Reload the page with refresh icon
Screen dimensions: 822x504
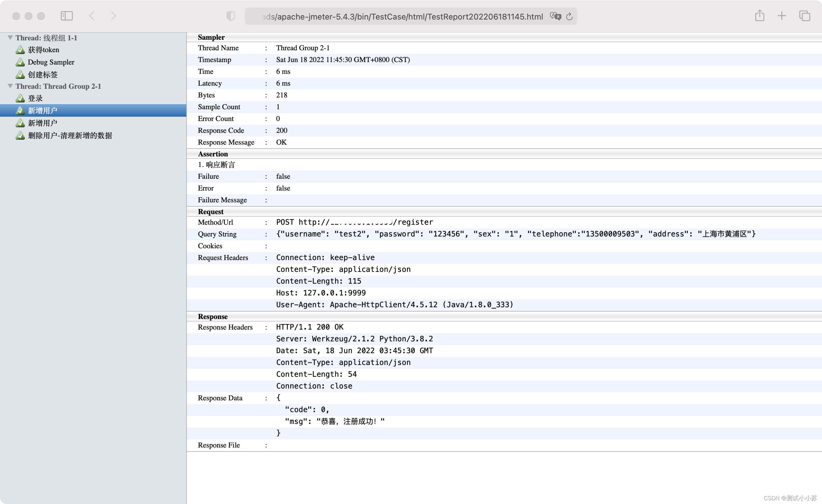point(569,16)
